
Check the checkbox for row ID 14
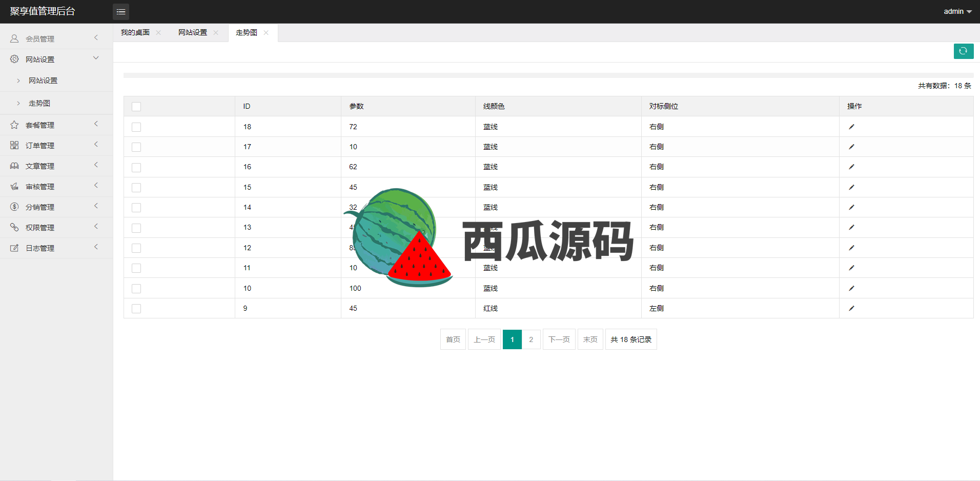[136, 208]
